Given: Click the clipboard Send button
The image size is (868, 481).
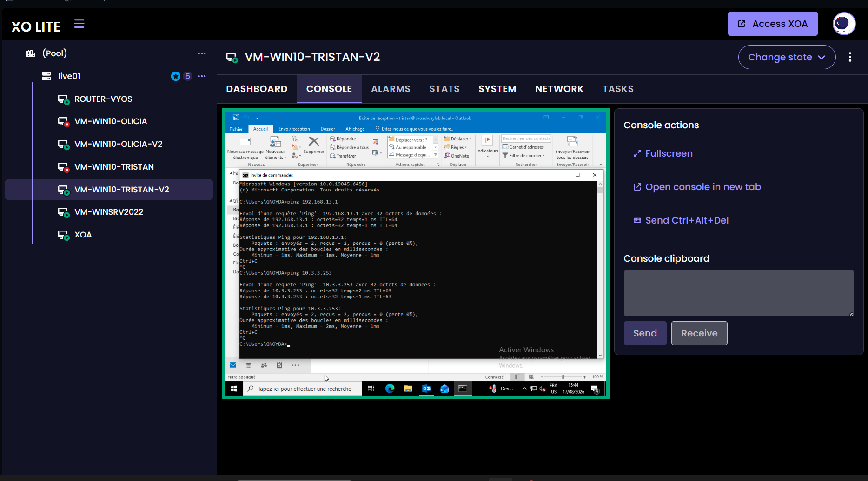Looking at the screenshot, I should coord(645,333).
